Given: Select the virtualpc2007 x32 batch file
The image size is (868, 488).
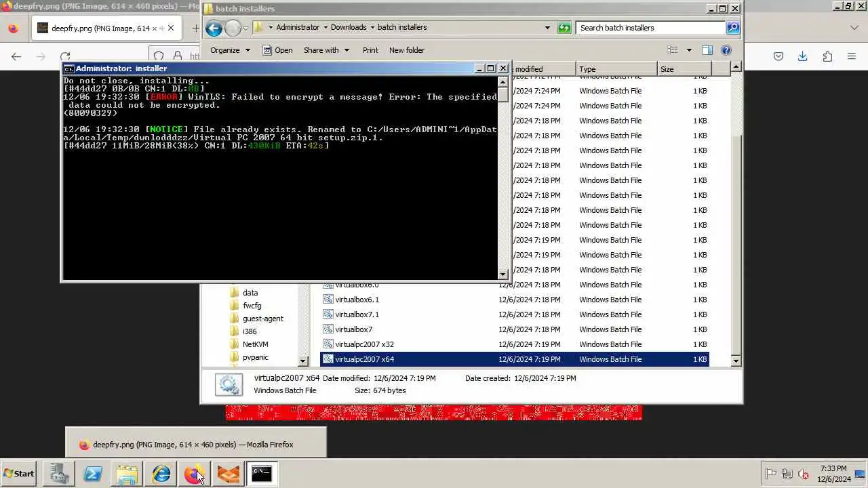Looking at the screenshot, I should [x=515, y=344].
